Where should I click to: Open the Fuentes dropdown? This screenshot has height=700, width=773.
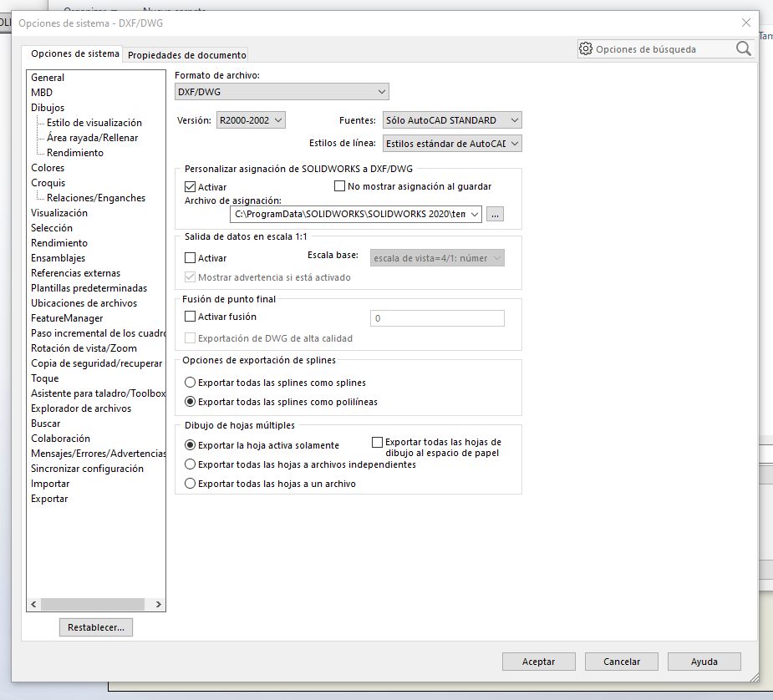tap(452, 120)
